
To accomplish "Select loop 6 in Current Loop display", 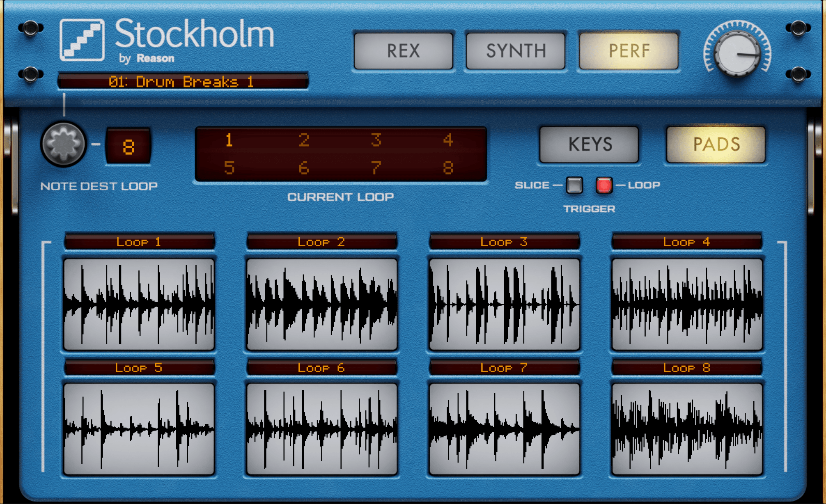I will click(304, 168).
